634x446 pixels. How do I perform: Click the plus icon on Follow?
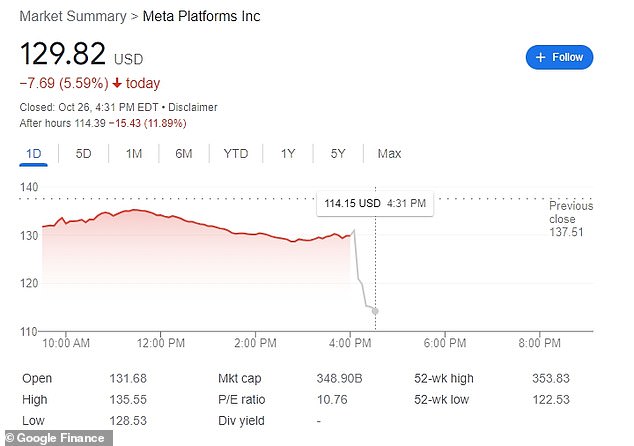[x=541, y=57]
